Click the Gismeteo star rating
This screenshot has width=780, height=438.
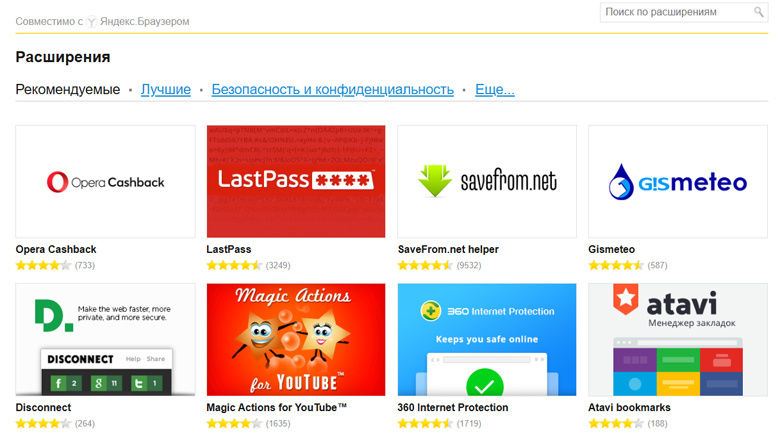click(x=616, y=265)
